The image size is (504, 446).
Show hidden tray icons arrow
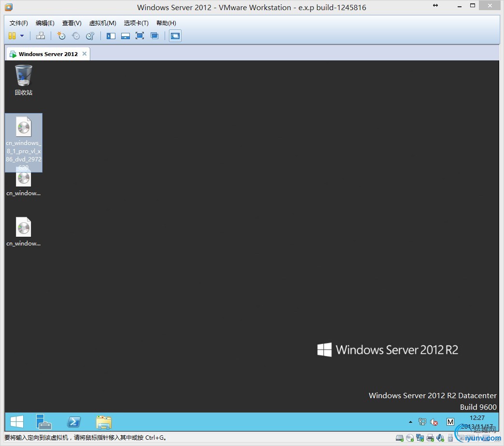tap(410, 422)
